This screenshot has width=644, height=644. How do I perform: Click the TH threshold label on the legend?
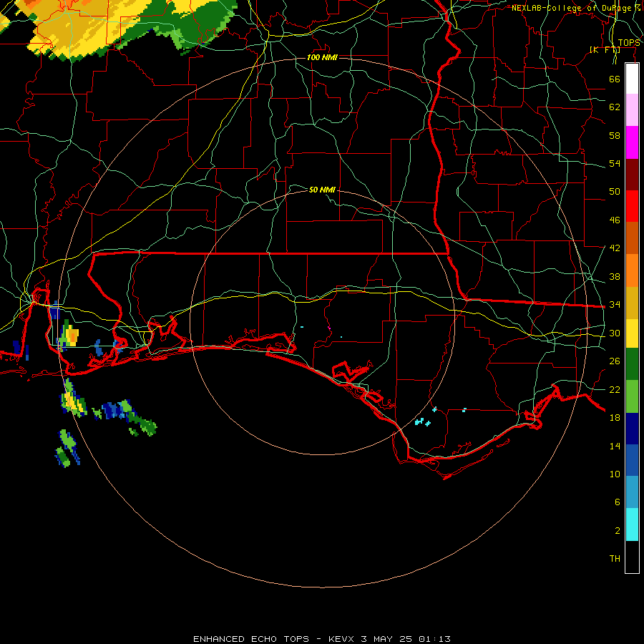click(x=615, y=559)
